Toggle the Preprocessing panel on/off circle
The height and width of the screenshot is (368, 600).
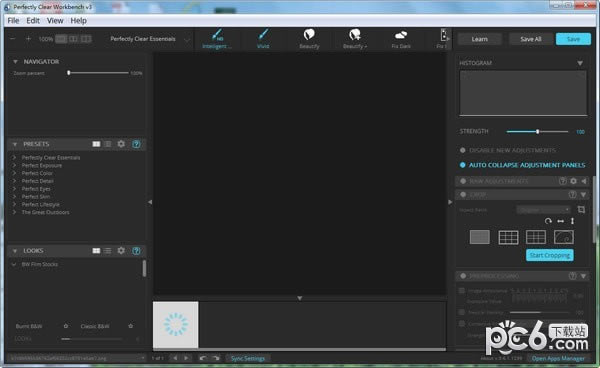coord(463,276)
